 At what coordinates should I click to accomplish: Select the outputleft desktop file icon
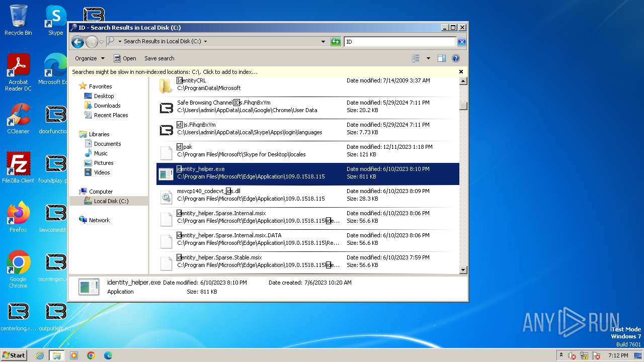click(x=55, y=316)
